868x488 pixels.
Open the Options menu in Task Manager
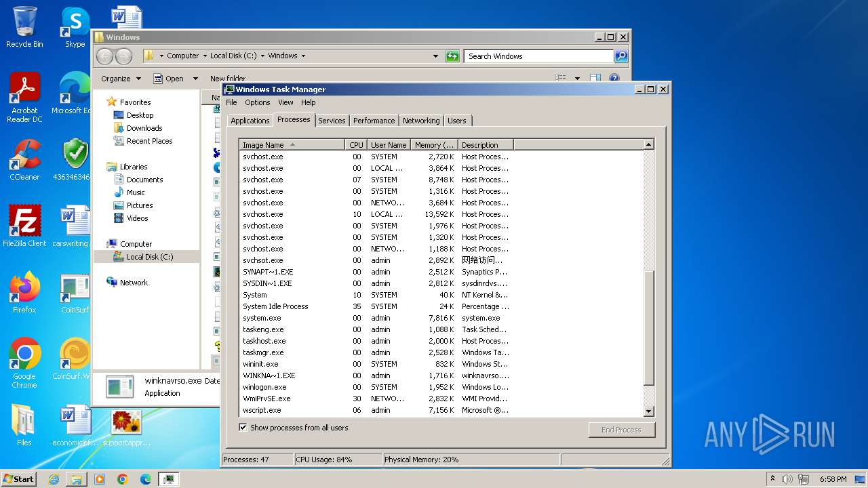[258, 102]
